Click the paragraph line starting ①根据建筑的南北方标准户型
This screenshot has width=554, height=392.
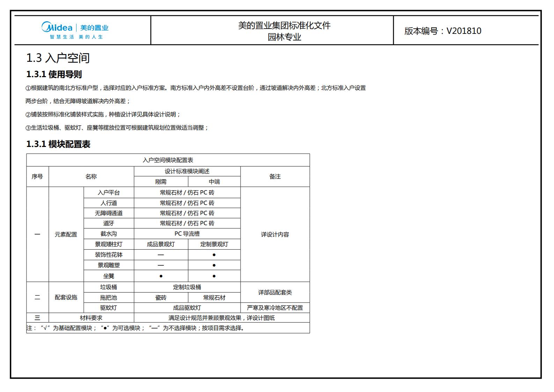click(195, 88)
